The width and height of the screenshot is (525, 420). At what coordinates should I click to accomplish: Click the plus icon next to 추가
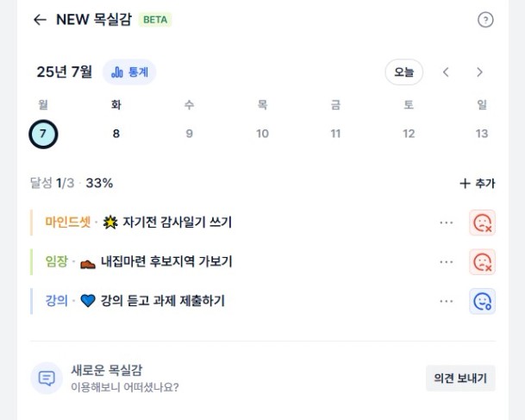[465, 183]
